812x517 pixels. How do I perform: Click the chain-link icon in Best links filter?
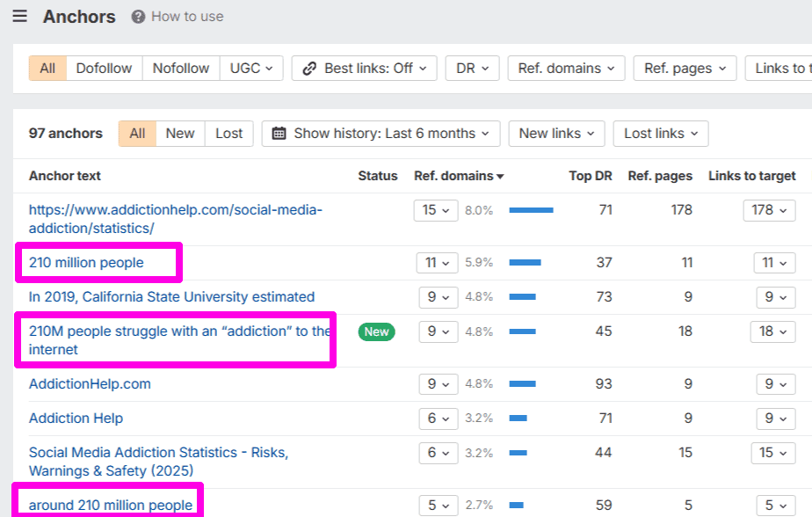click(x=311, y=68)
